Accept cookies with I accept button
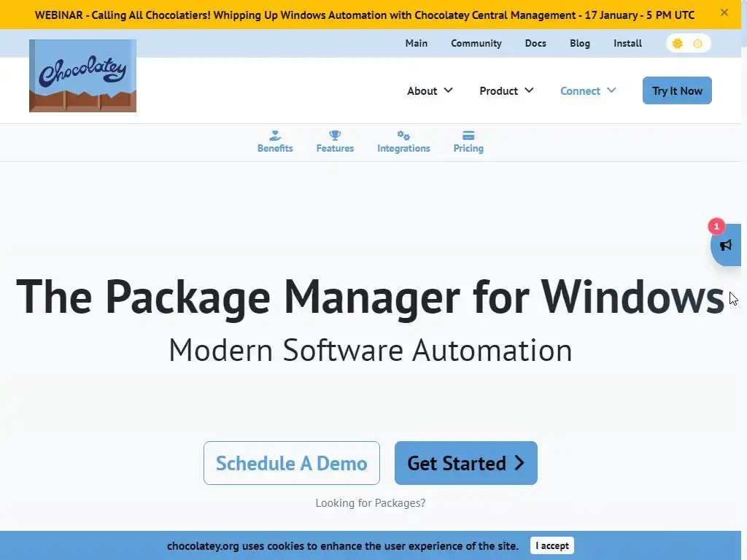Viewport: 747px width, 560px height. click(x=551, y=545)
